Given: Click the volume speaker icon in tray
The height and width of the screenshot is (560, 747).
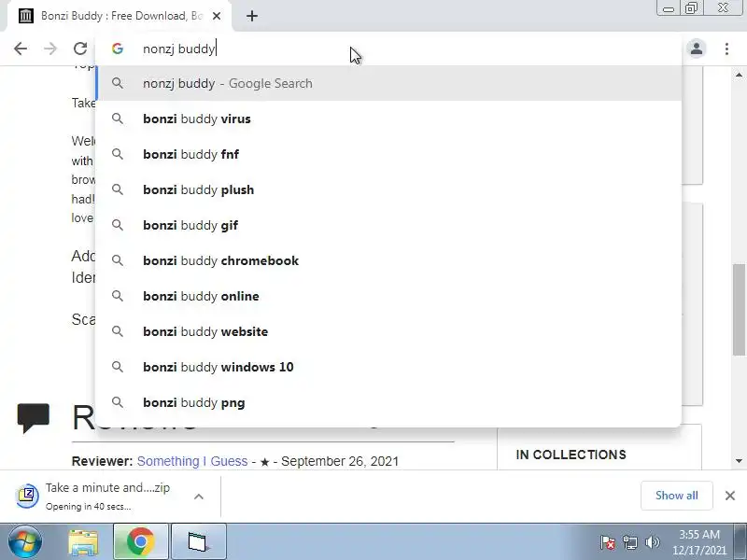Looking at the screenshot, I should click(x=652, y=542).
